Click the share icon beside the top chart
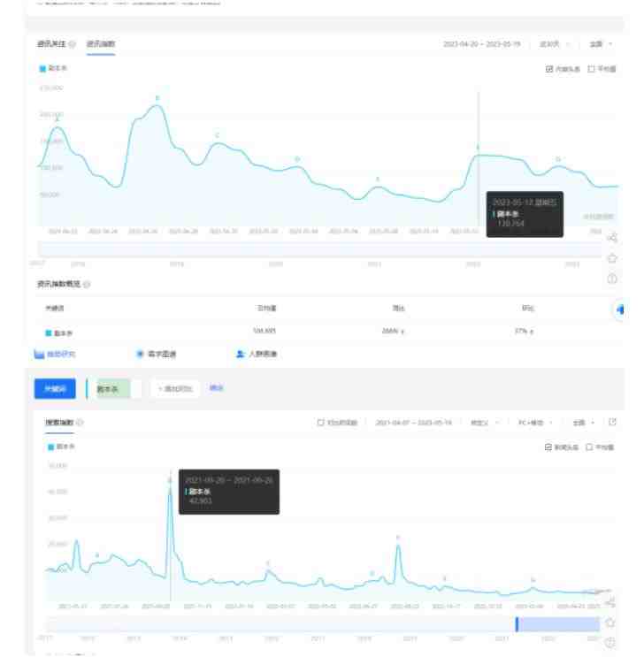Image resolution: width=644 pixels, height=657 pixels. tap(612, 237)
